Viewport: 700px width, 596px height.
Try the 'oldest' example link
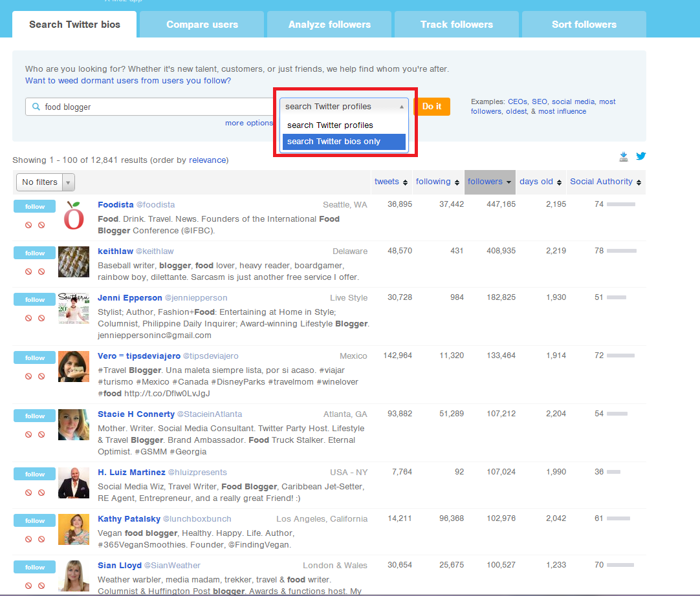[x=516, y=112]
